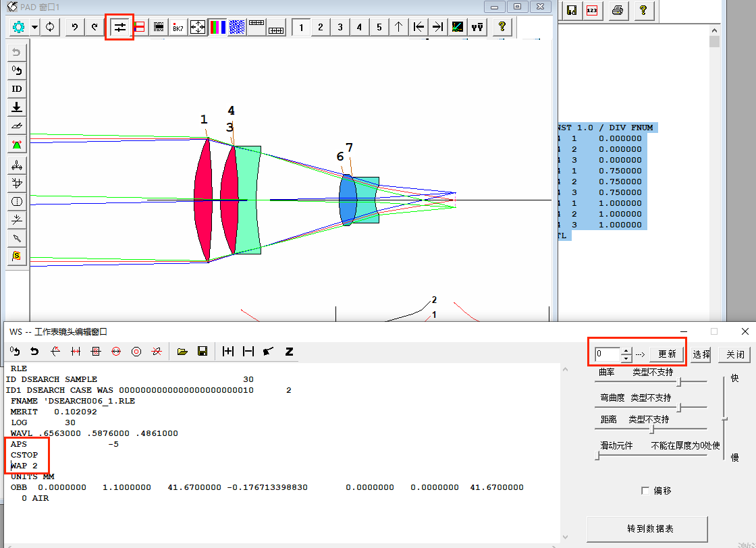
Task: Click the tilted plane surface icon in sidebar
Action: click(17, 126)
